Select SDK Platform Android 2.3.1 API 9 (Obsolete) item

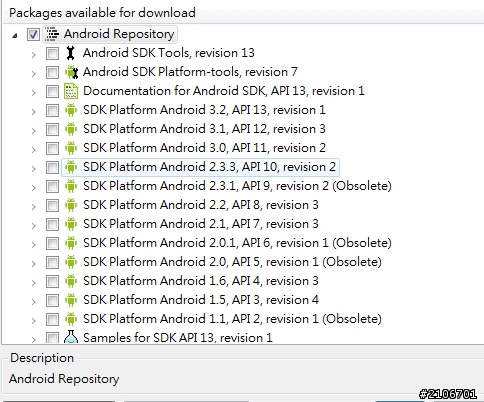237,186
